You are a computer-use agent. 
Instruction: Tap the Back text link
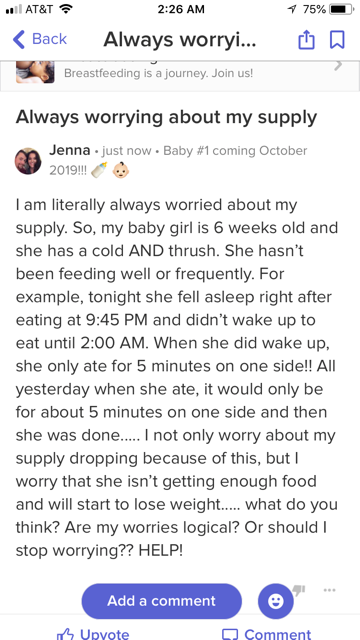pos(49,39)
